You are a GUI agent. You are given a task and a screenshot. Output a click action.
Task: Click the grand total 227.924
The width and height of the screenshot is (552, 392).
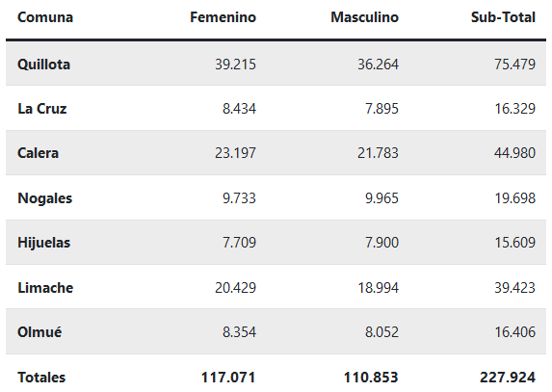pos(508,378)
